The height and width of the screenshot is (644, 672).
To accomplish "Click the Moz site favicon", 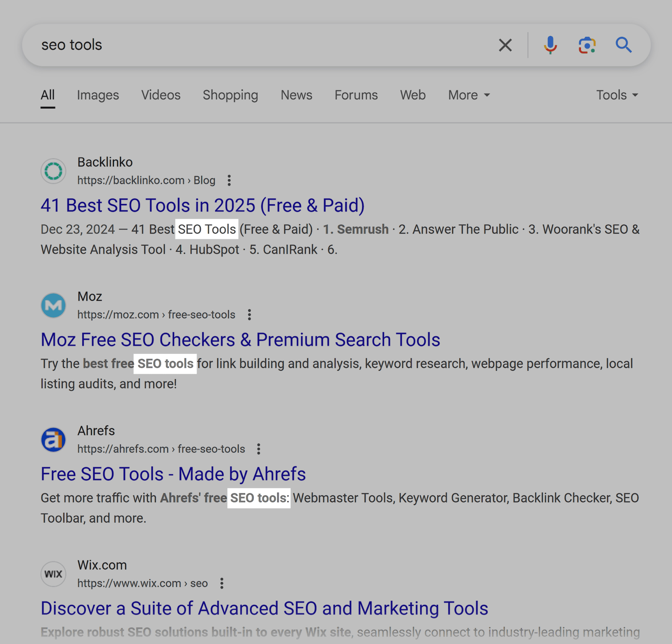I will (54, 305).
